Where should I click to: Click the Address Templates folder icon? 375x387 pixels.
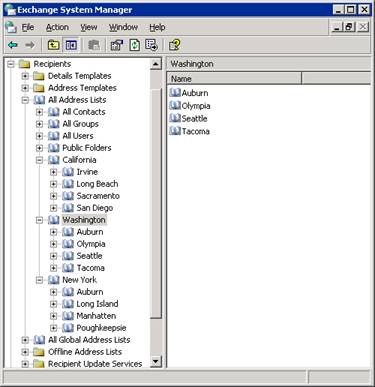pos(39,88)
